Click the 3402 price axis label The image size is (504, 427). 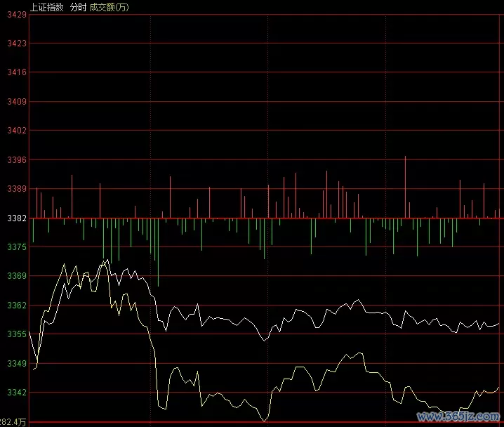(x=13, y=131)
